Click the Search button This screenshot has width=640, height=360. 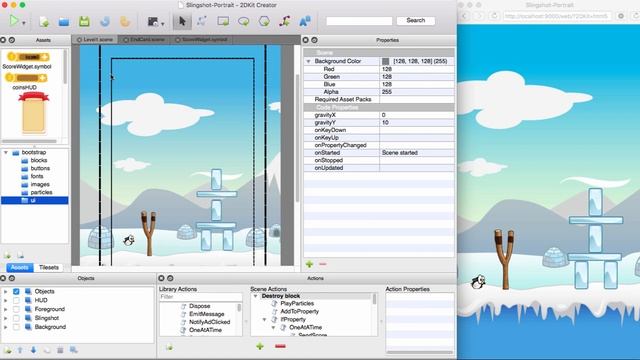416,20
